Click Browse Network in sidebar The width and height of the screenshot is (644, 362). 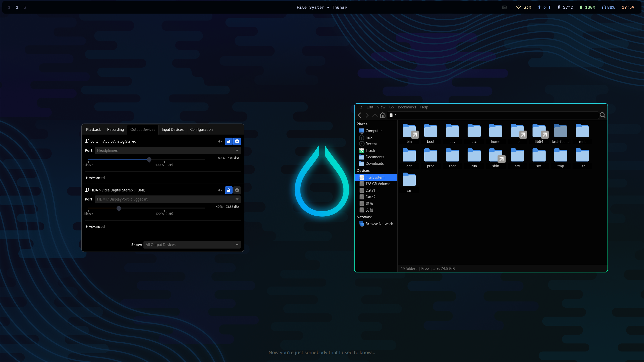coord(379,224)
